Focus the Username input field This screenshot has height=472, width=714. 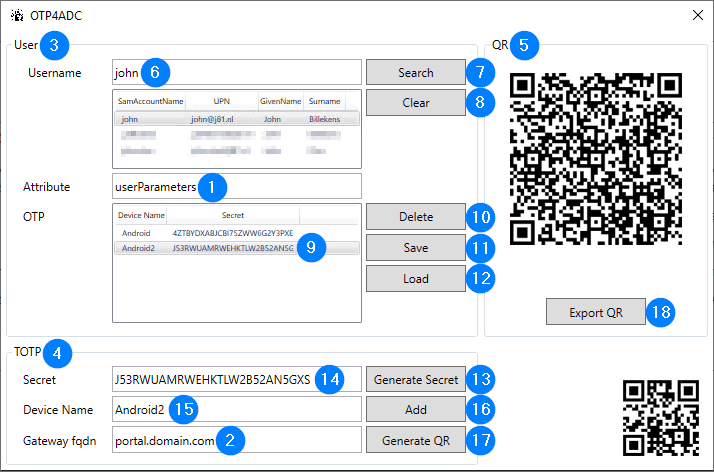click(x=237, y=72)
